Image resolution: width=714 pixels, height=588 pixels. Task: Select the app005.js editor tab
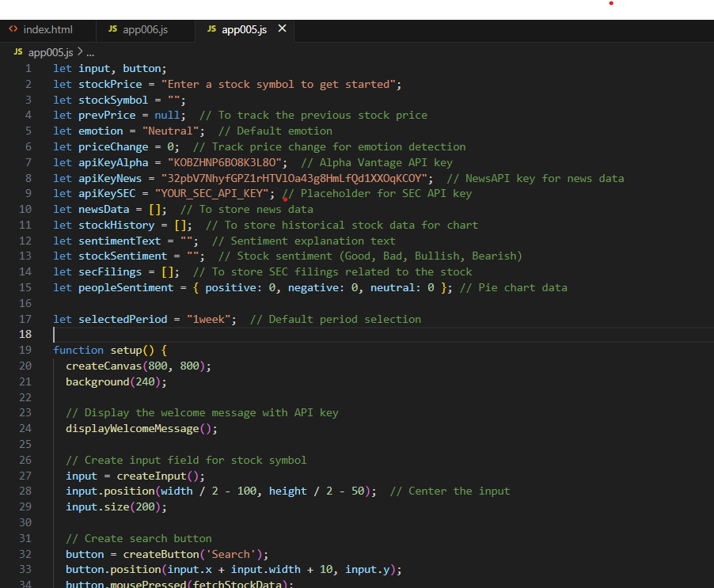point(244,29)
